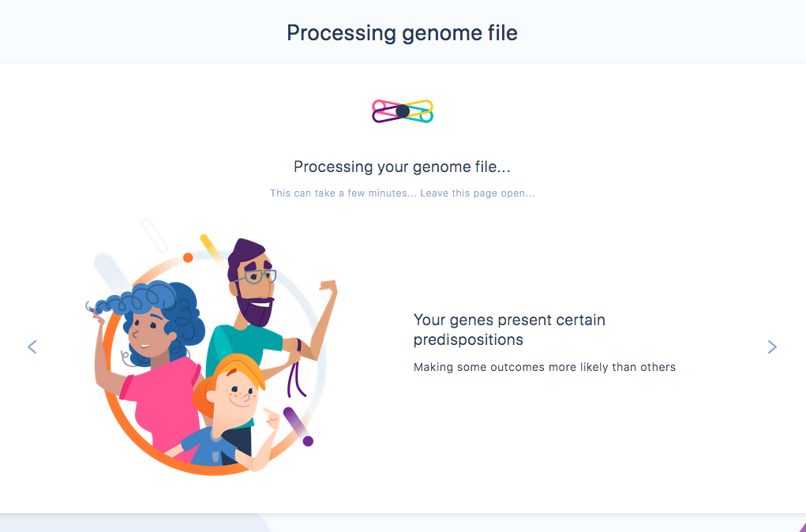The width and height of the screenshot is (806, 532).
Task: Click the orange dot on the illustration ring
Action: (188, 257)
